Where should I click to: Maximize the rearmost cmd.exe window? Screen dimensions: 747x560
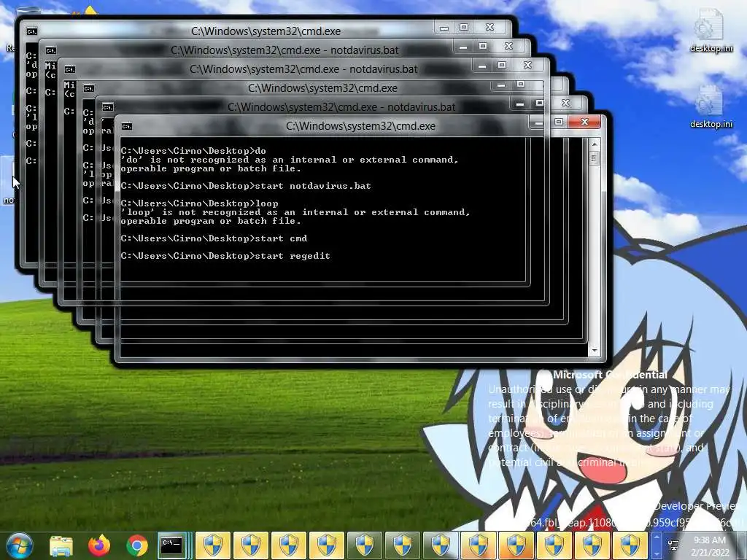click(463, 28)
